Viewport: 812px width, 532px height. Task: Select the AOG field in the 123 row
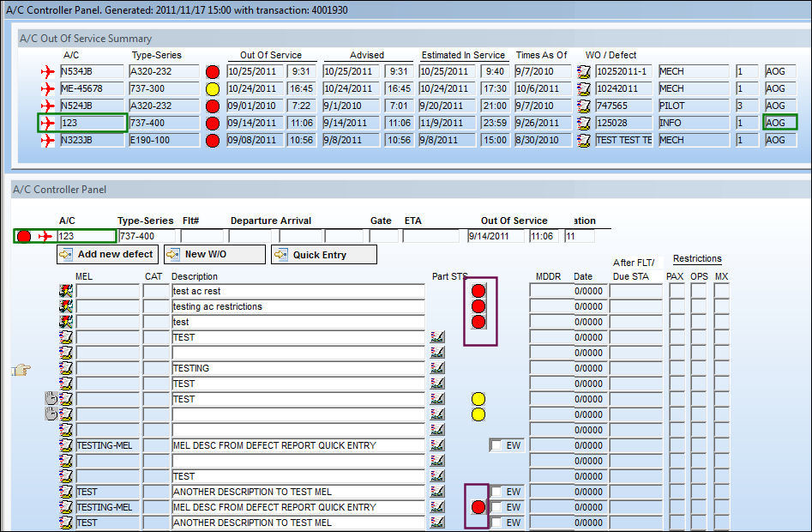[780, 123]
